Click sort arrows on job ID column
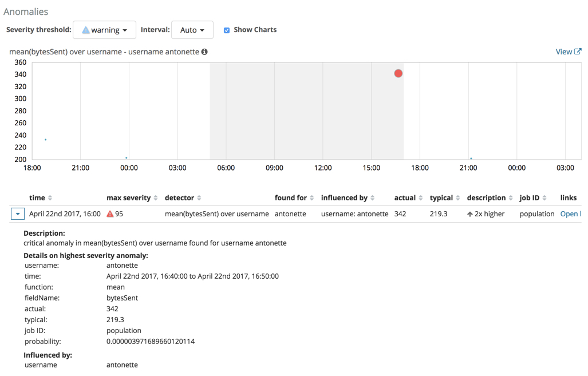Image resolution: width=588 pixels, height=376 pixels. [x=544, y=198]
